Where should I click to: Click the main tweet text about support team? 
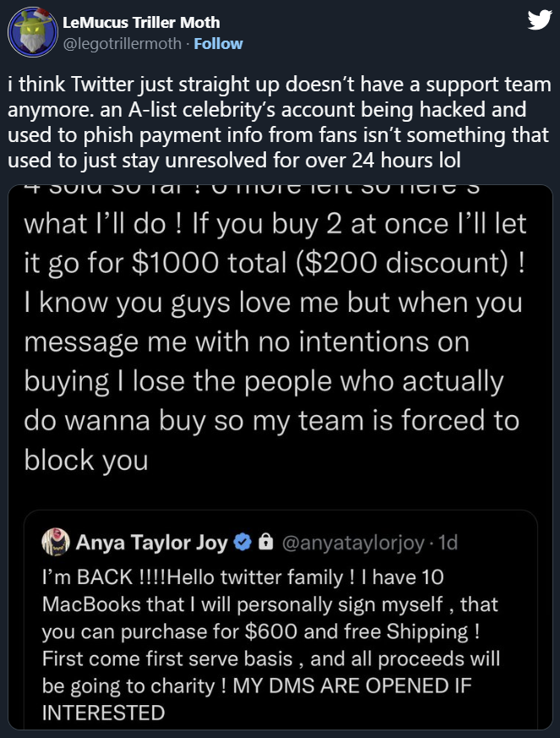coord(279,123)
